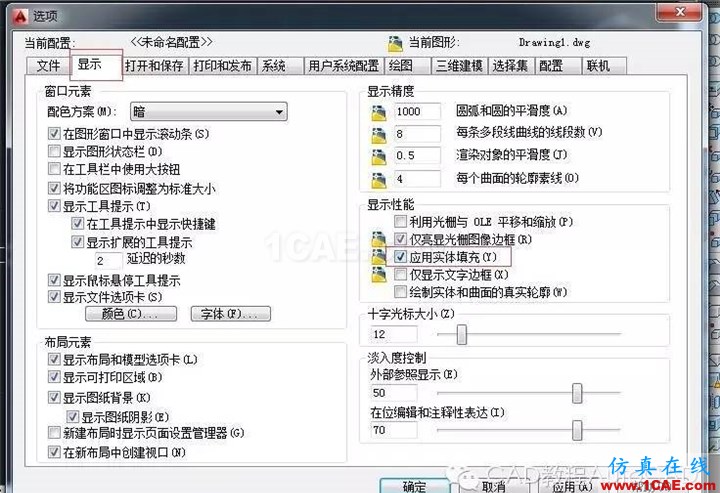Switch to the 选择集 tab

point(511,66)
